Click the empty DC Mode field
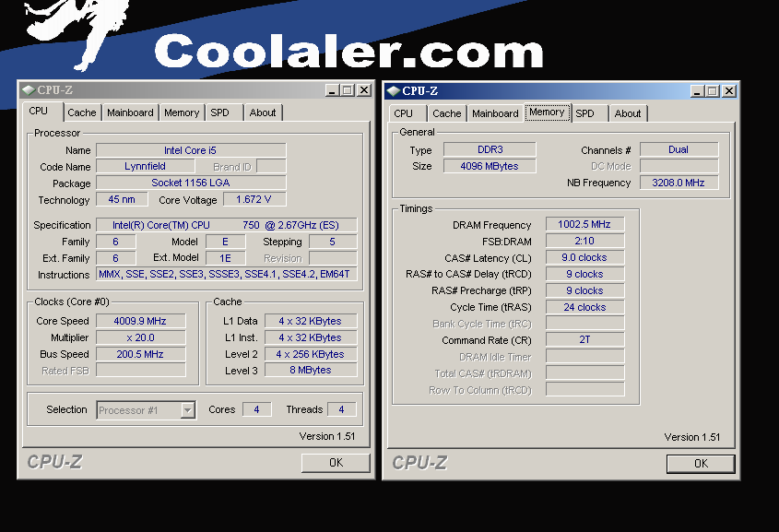The height and width of the screenshot is (532, 779). coord(679,166)
